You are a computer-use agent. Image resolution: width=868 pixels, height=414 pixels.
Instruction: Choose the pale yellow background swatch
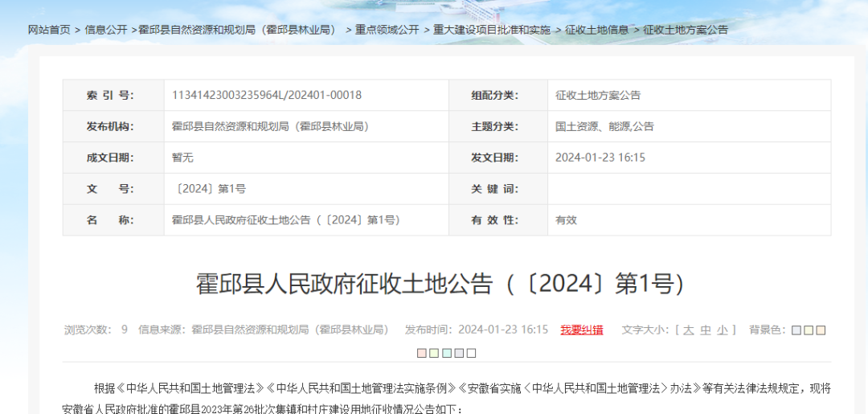(x=809, y=330)
